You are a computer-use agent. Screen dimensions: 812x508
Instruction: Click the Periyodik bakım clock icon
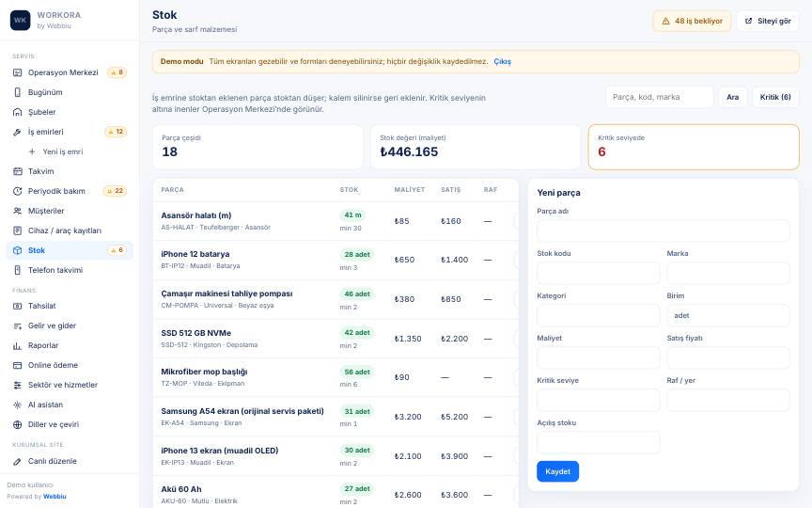(x=17, y=191)
